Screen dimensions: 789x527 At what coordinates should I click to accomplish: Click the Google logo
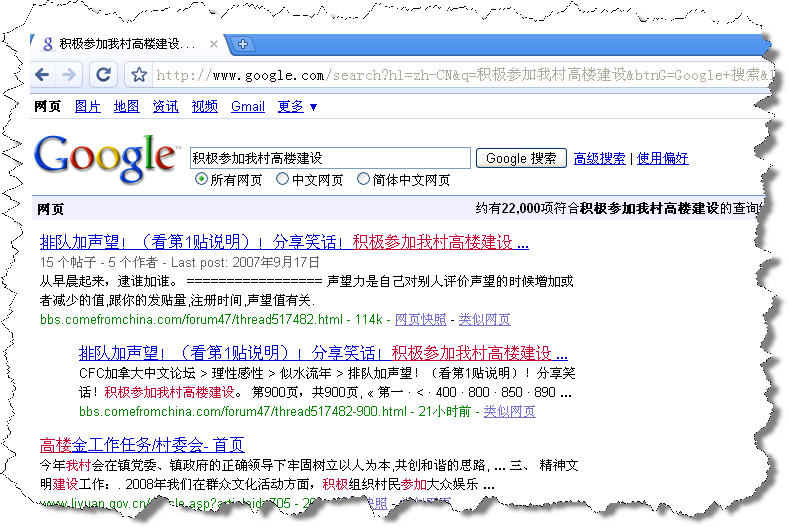coord(105,158)
